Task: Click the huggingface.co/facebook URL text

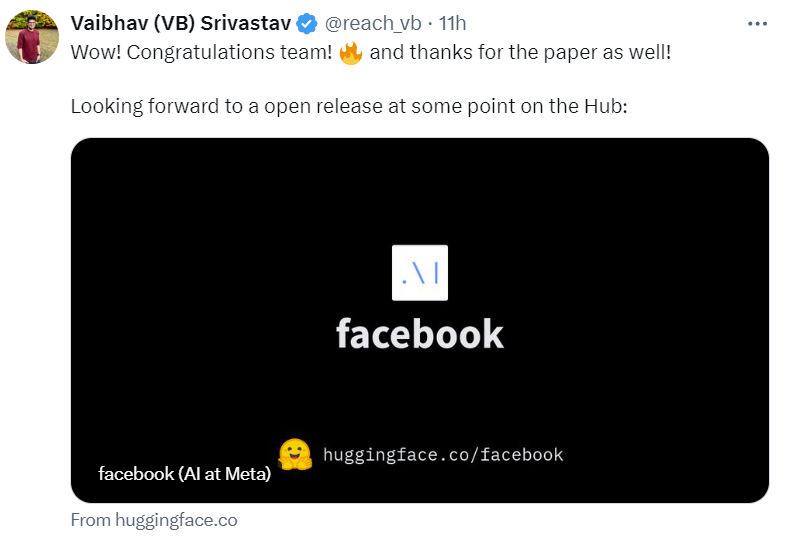Action: (443, 455)
